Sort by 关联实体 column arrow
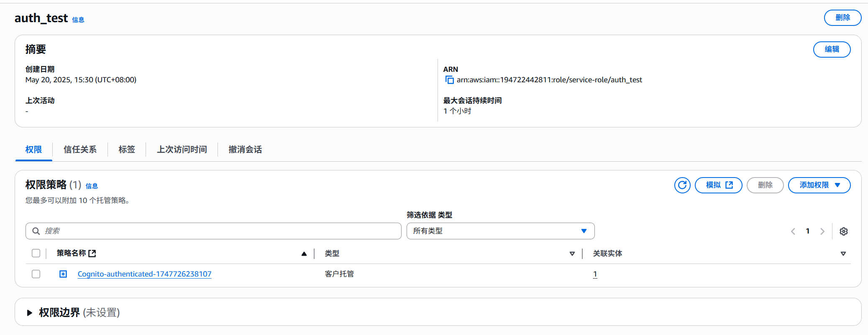 (843, 254)
